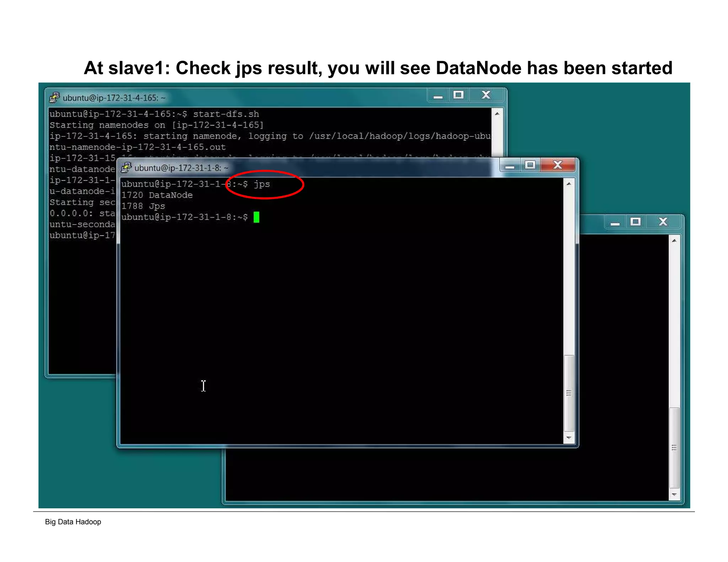Click 'Starting namenodes on [ip-172-31-4-165]' line
Screen dimensions: 728x562
(157, 125)
